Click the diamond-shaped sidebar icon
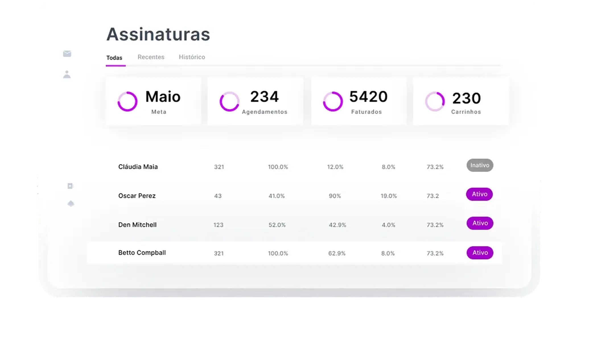Viewport: 589px width, 364px height. tap(71, 204)
